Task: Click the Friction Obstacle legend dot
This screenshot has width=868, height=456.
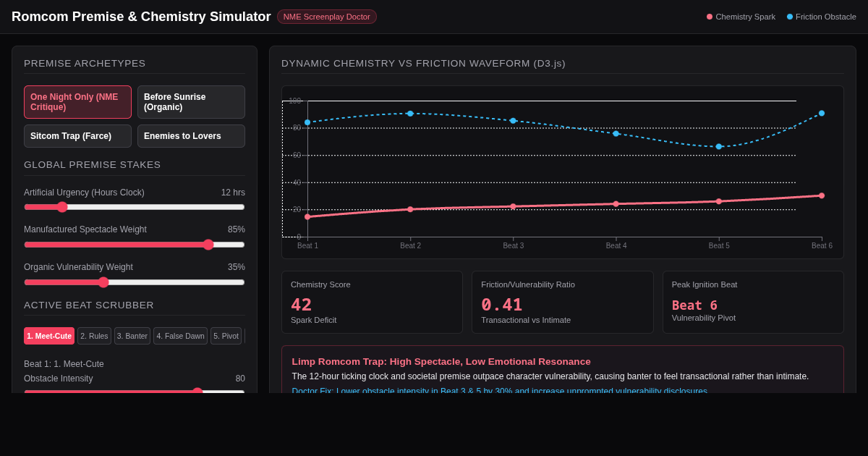Action: pyautogui.click(x=790, y=17)
